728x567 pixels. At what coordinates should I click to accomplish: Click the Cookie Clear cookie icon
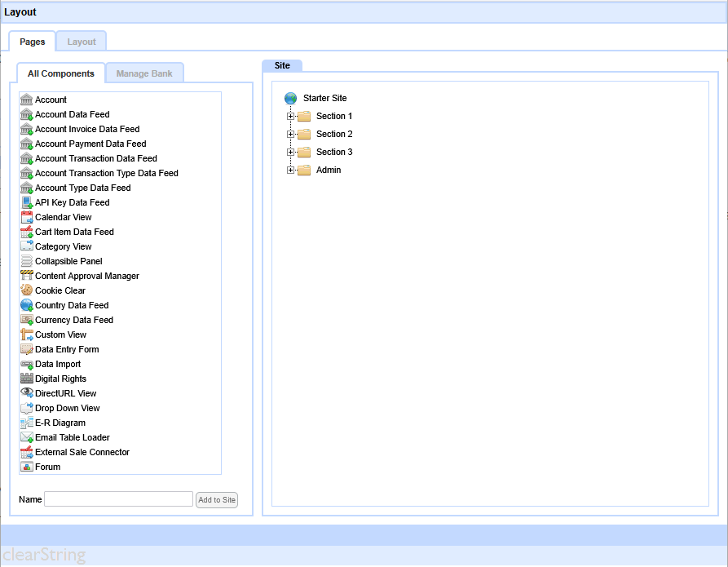pyautogui.click(x=27, y=290)
